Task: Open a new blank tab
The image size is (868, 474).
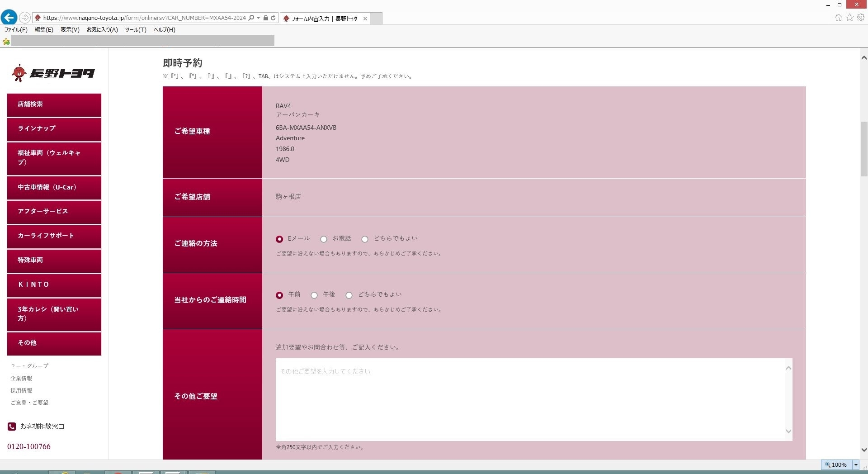Action: 376,19
